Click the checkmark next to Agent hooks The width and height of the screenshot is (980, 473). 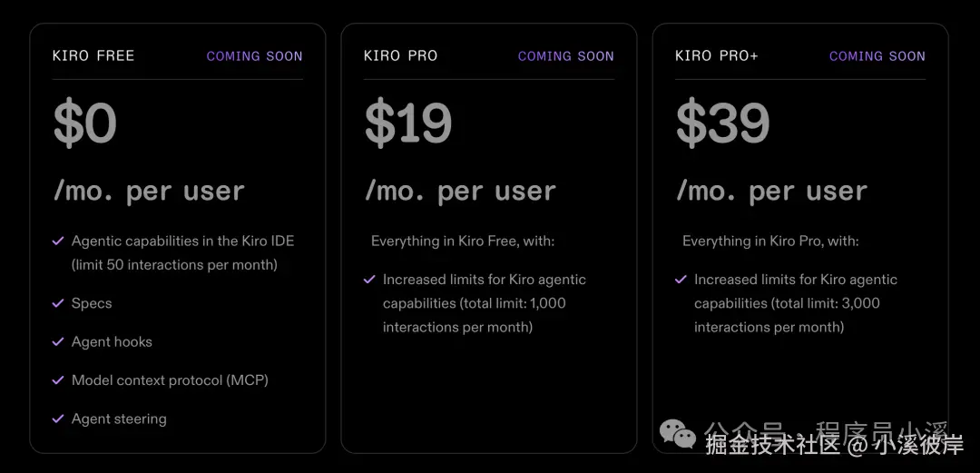coord(58,341)
